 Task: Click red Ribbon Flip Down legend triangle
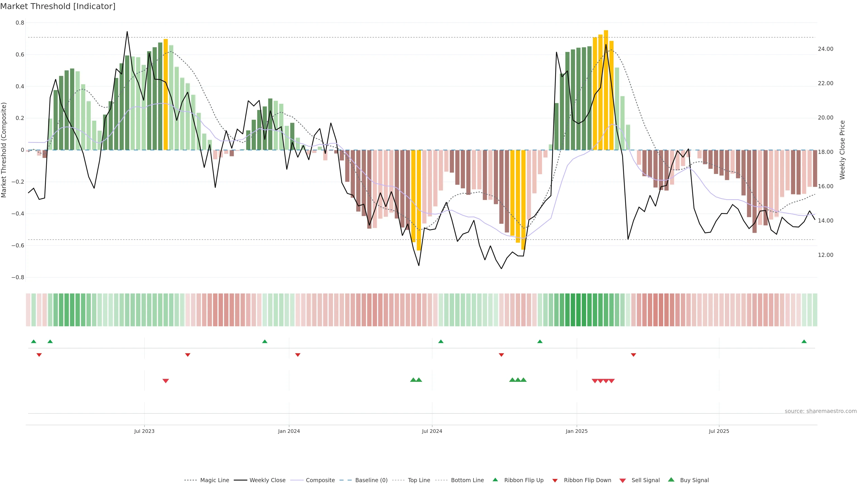(555, 481)
